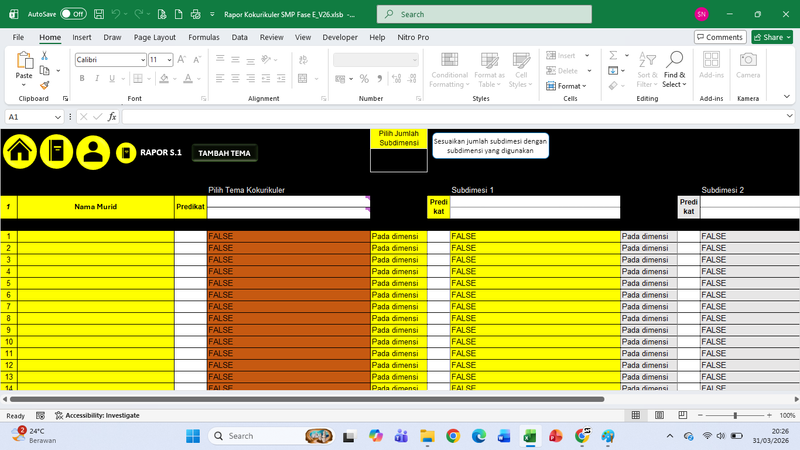Expand the Format dropdown in Cells group

pyautogui.click(x=569, y=86)
